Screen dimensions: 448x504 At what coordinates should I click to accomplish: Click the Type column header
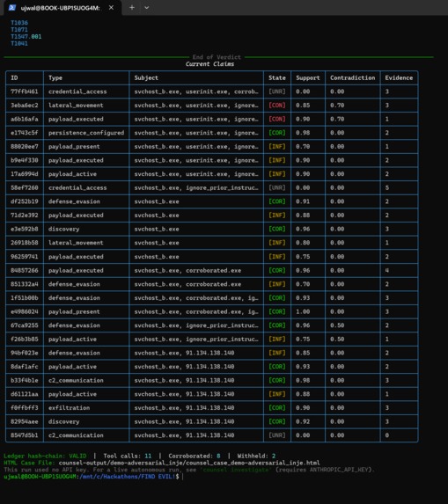tap(55, 77)
